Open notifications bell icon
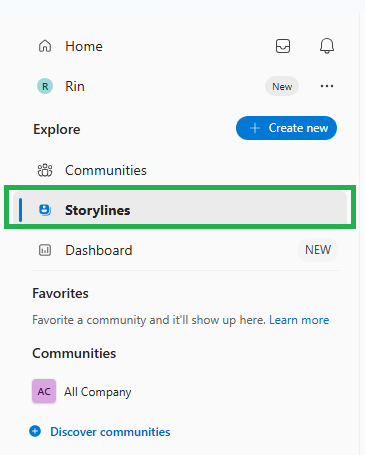Viewport: 365px width, 455px height. (x=327, y=46)
